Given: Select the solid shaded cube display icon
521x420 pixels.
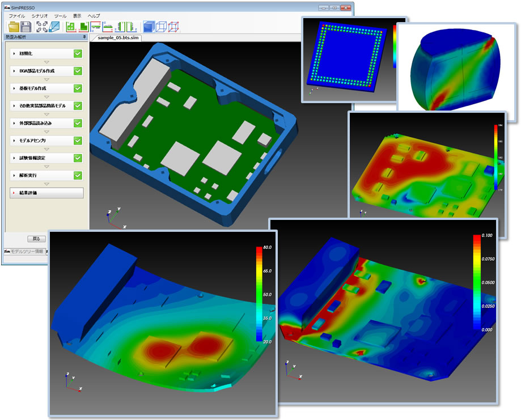Looking at the screenshot, I should point(149,27).
